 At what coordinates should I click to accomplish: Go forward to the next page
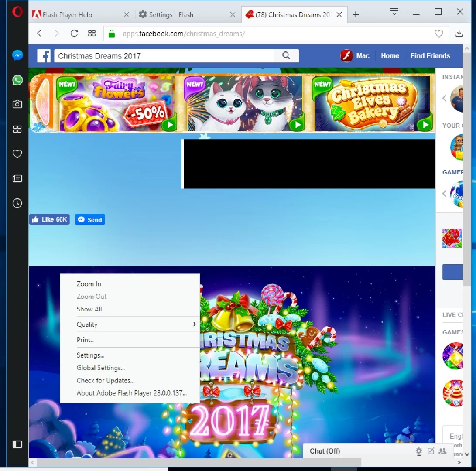[56, 33]
